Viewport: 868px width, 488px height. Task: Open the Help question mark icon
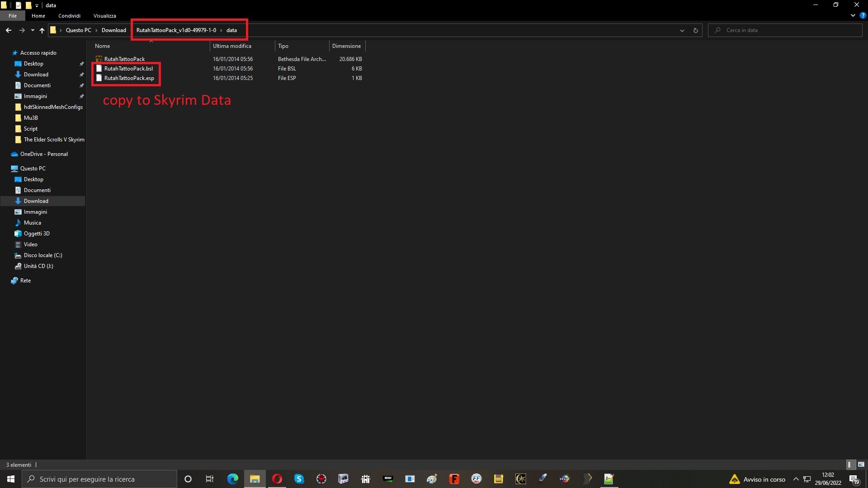pyautogui.click(x=863, y=15)
